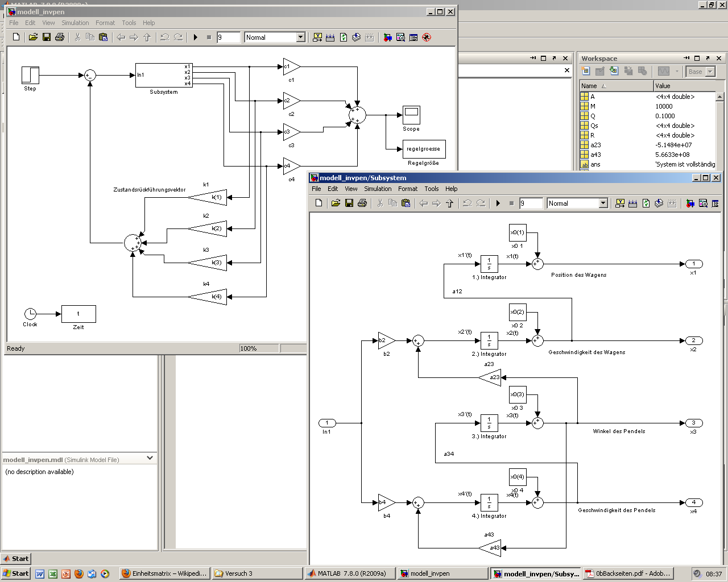Start simulation from Subsystem toolbar

click(x=498, y=203)
